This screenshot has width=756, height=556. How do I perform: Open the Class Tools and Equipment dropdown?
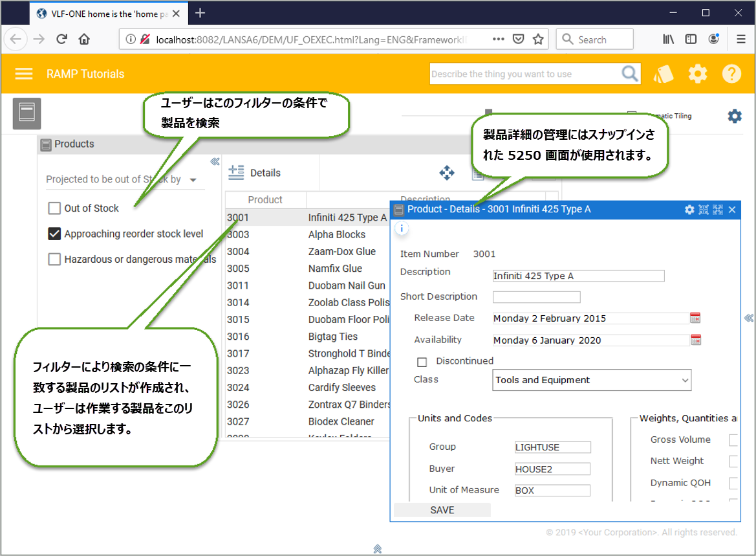[592, 380]
